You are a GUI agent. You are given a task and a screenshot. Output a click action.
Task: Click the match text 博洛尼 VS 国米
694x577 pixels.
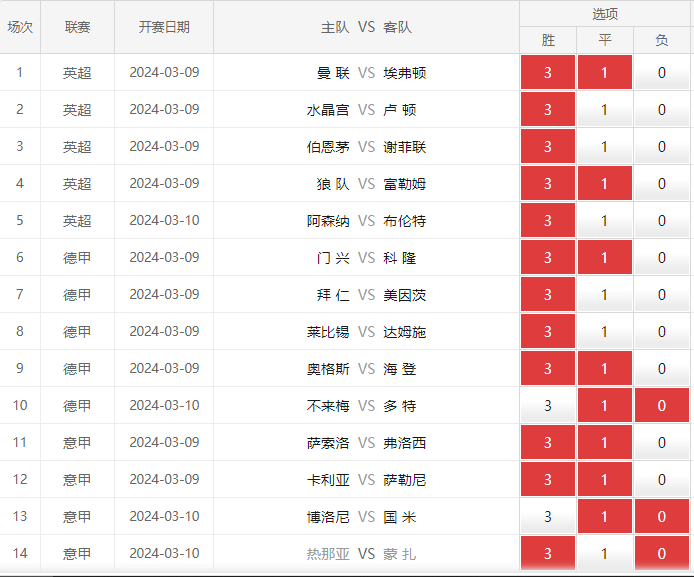361,517
